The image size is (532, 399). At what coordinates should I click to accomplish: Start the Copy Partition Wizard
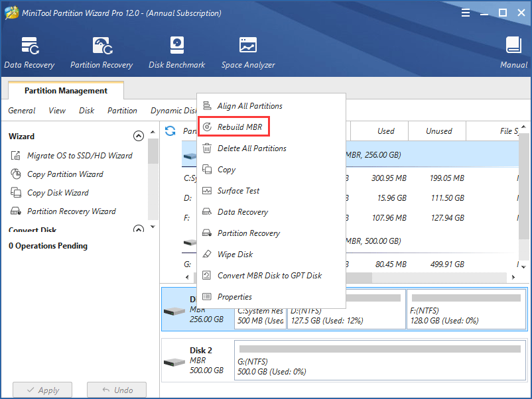[65, 174]
